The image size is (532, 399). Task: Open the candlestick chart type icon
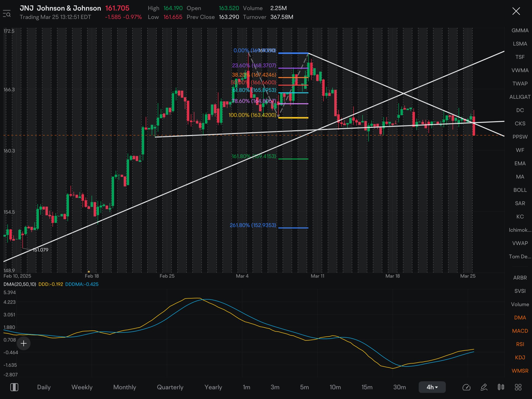click(501, 387)
